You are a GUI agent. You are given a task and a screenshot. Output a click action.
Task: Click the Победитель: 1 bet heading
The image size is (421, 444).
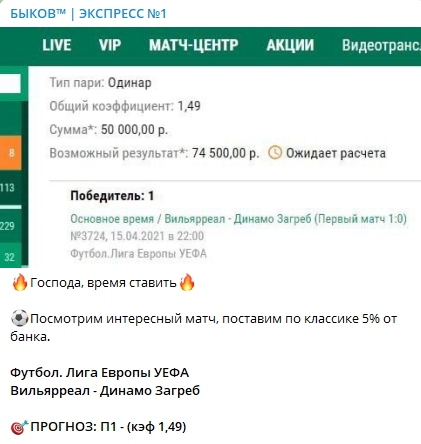coord(112,196)
